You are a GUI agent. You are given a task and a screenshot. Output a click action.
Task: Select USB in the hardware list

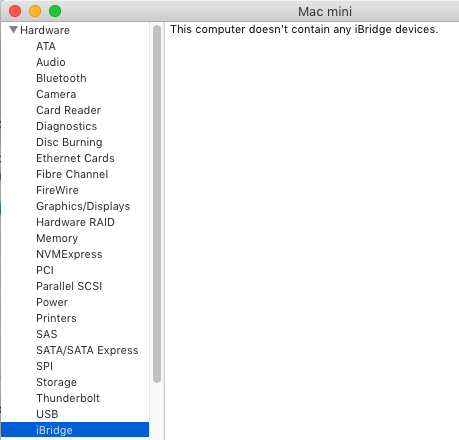47,414
